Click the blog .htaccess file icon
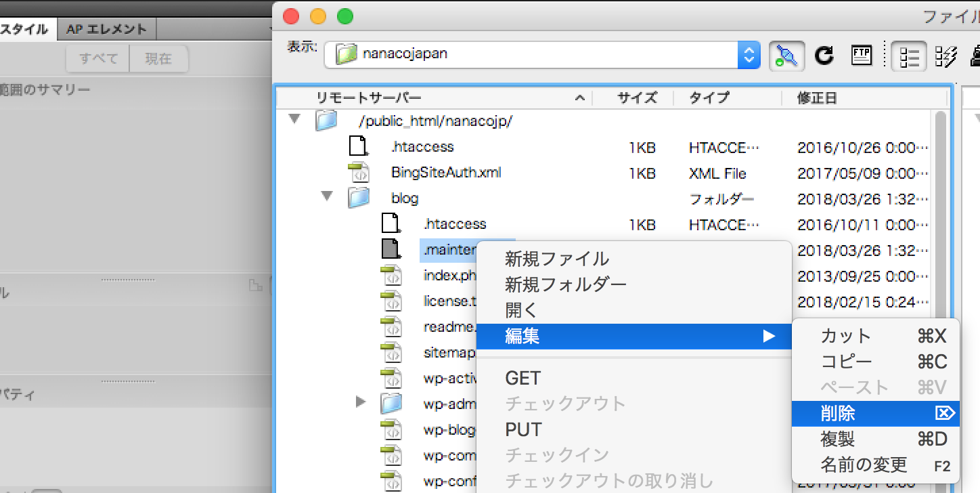Screen dimensions: 980x493 click(x=391, y=223)
